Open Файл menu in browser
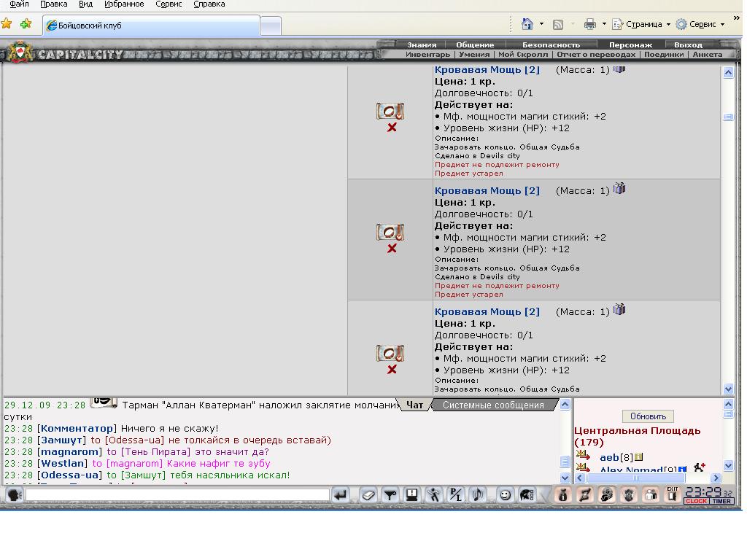Viewport: 747px width, 560px height. [x=19, y=4]
